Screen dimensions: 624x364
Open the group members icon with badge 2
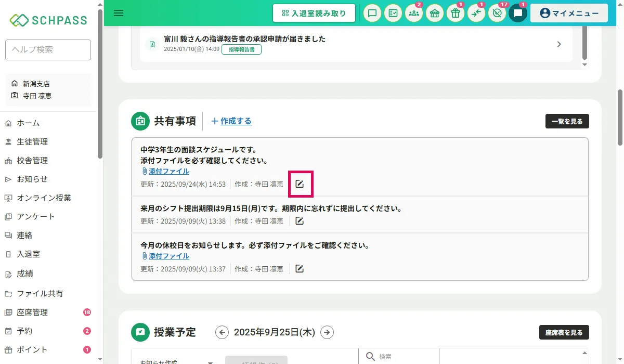(x=414, y=14)
